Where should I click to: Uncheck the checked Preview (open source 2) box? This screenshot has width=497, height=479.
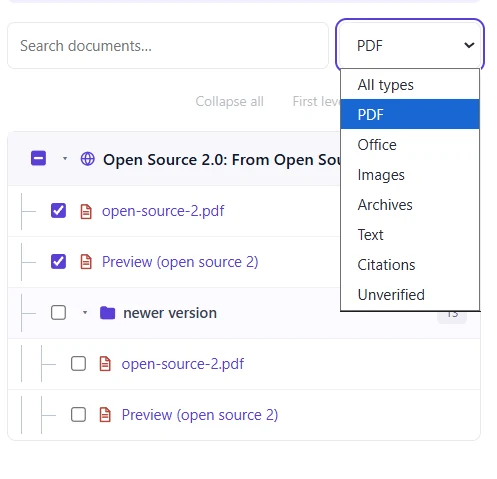pyautogui.click(x=58, y=261)
